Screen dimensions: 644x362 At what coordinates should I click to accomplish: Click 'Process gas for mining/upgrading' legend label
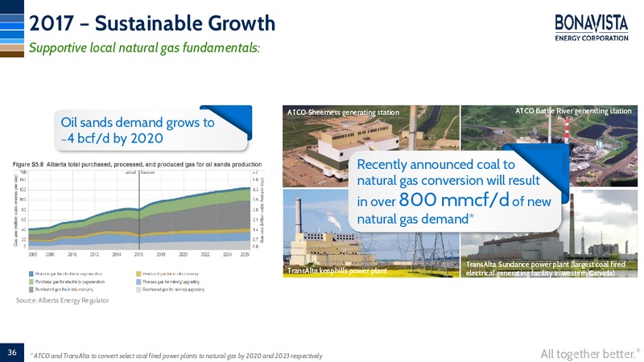pos(171,282)
